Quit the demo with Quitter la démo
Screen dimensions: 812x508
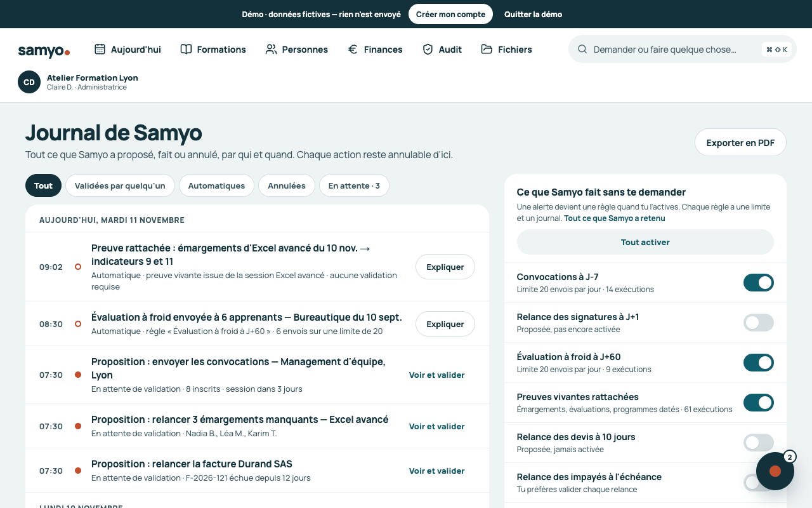click(x=533, y=14)
